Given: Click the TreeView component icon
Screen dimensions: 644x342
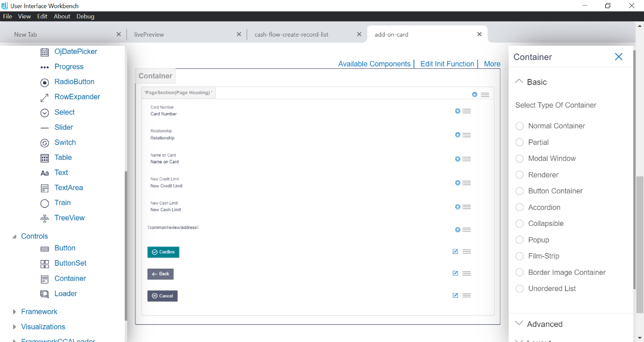Looking at the screenshot, I should [44, 218].
